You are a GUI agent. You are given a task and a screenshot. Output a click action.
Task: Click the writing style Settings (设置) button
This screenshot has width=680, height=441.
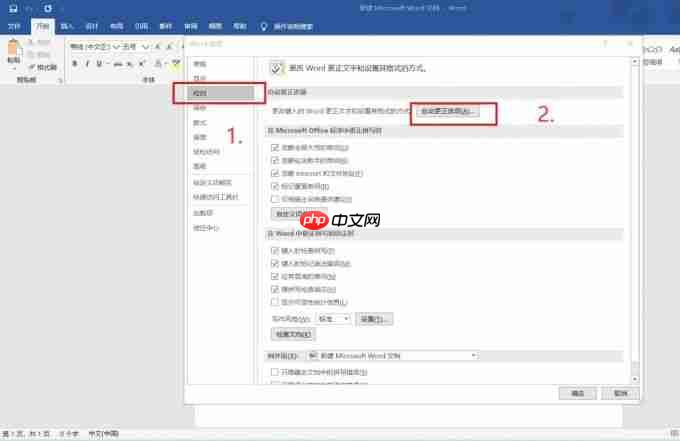coord(374,319)
